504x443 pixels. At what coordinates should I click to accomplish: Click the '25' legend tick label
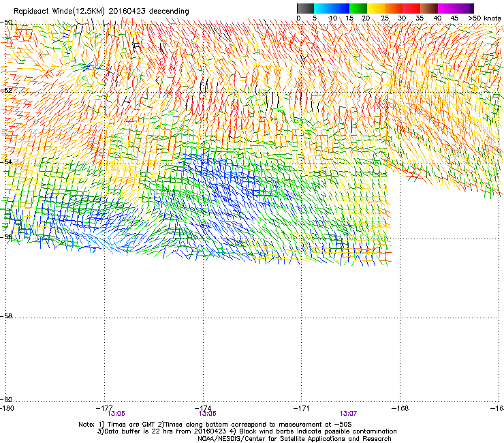tap(385, 18)
